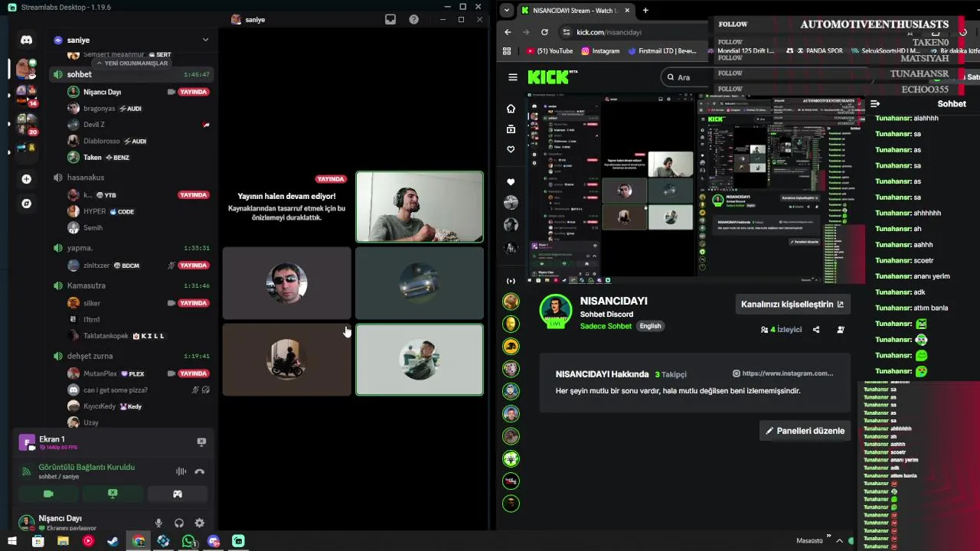980x551 pixels.
Task: Open Discord home via the Discord logo icon
Action: point(26,40)
